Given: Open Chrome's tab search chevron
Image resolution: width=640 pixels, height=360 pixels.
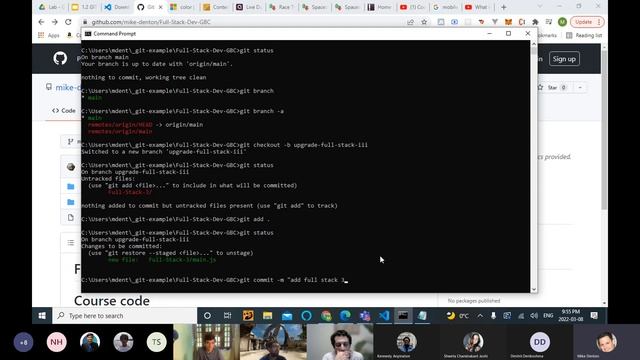Looking at the screenshot, I should [x=540, y=7].
